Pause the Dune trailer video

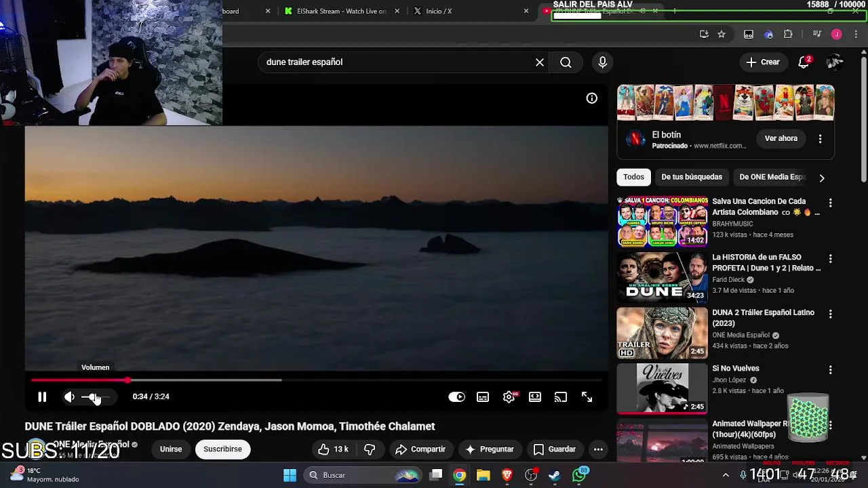[42, 397]
